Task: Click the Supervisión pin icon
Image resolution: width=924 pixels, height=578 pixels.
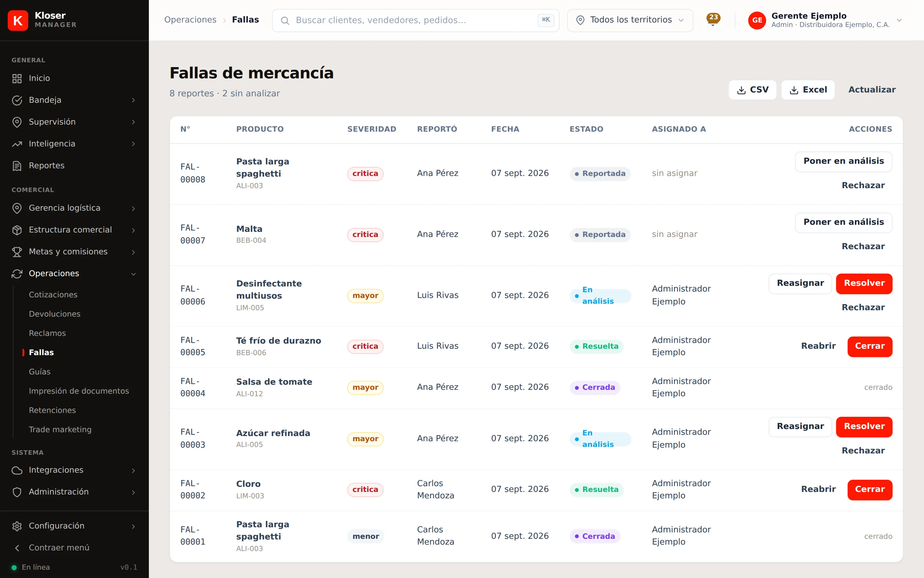Action: click(x=17, y=122)
